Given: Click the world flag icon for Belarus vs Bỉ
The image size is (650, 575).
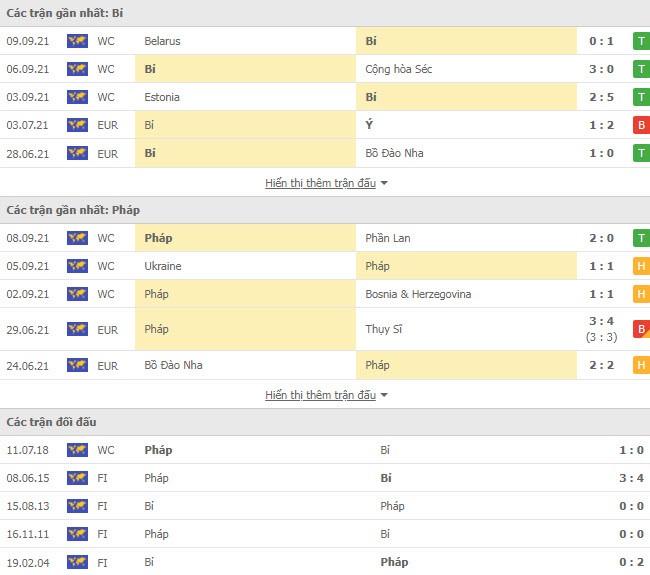Looking at the screenshot, I should [77, 41].
